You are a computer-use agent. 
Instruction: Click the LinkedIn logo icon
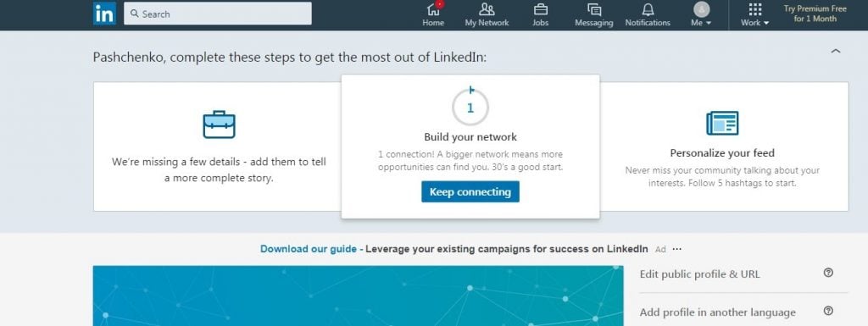[104, 14]
